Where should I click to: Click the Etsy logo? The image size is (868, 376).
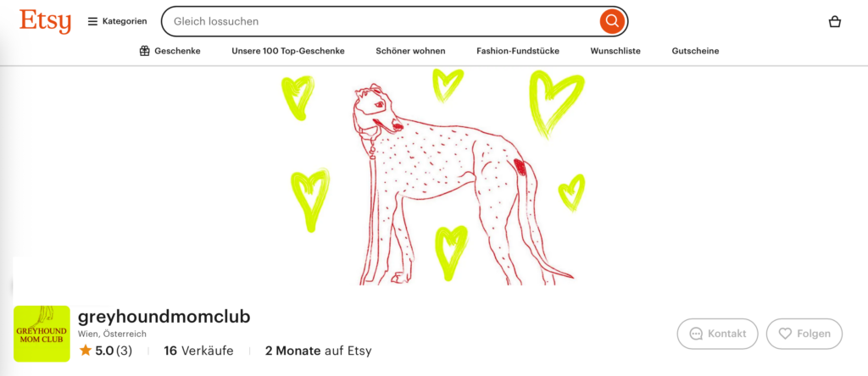point(46,21)
